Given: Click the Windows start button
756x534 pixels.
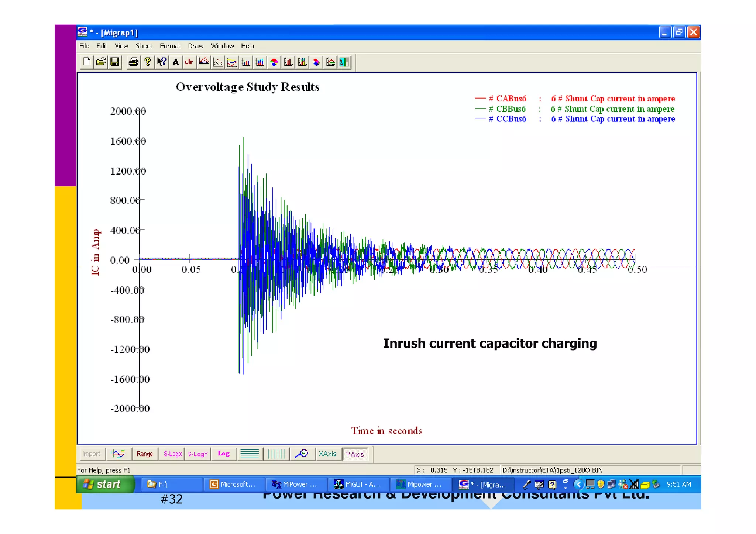Looking at the screenshot, I should (x=106, y=484).
